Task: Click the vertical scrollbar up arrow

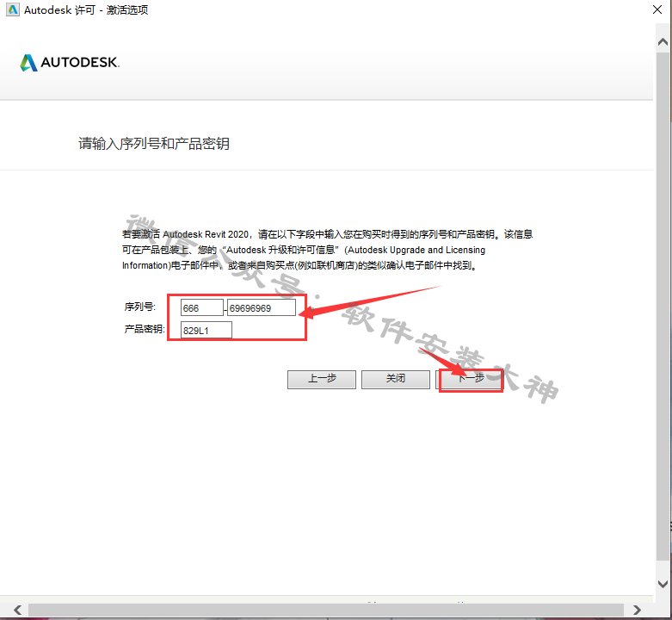Action: coord(663,42)
